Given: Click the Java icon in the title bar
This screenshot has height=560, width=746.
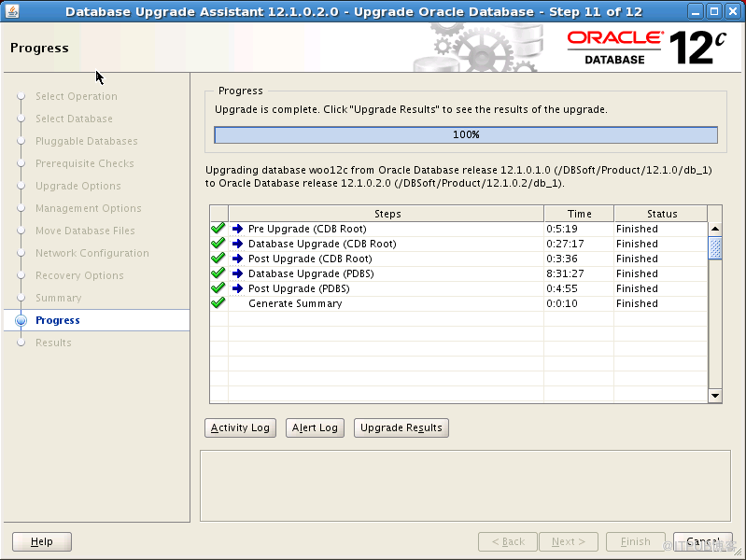Looking at the screenshot, I should [12, 11].
